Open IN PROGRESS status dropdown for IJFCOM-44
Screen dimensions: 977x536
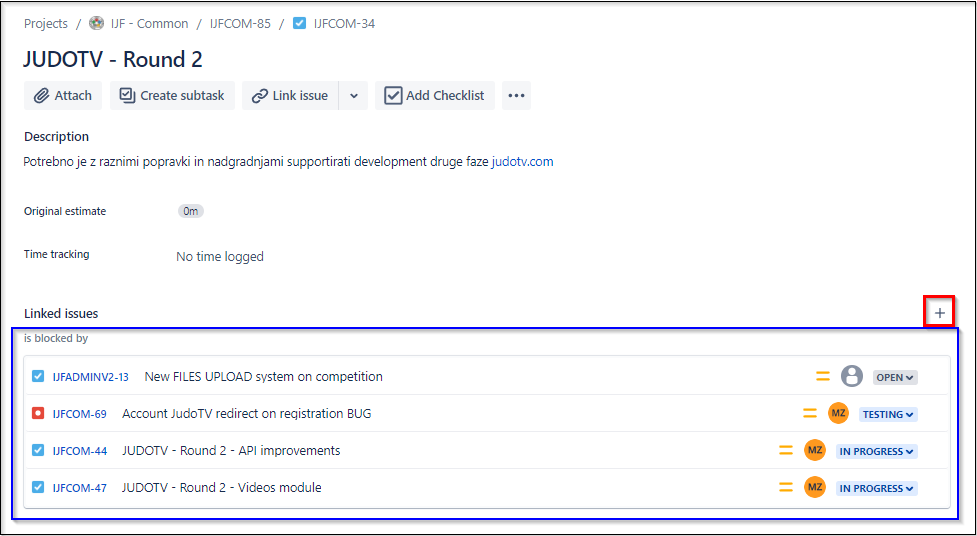pos(876,451)
